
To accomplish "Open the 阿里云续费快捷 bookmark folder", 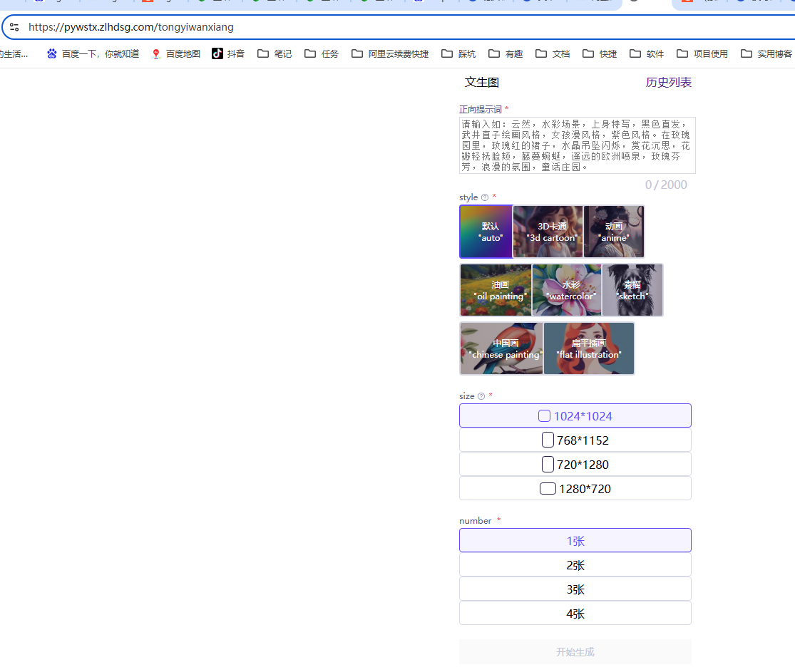I will pos(390,53).
